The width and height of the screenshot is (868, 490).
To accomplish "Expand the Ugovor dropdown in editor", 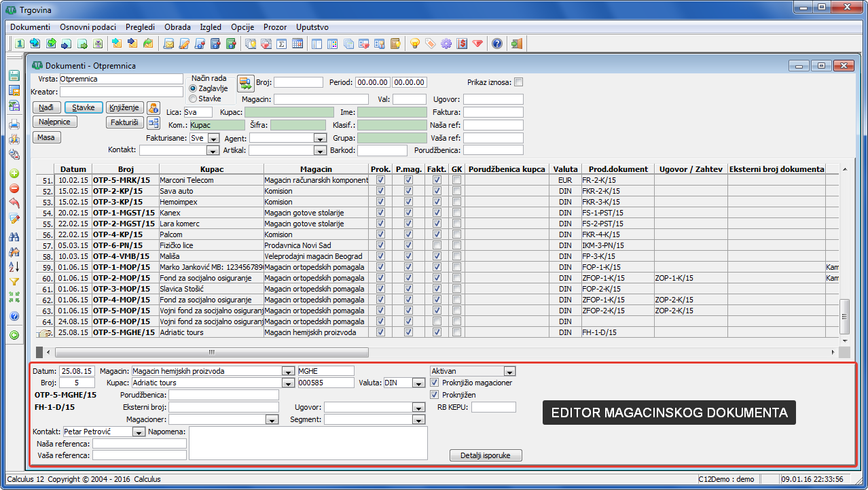I will pyautogui.click(x=419, y=408).
